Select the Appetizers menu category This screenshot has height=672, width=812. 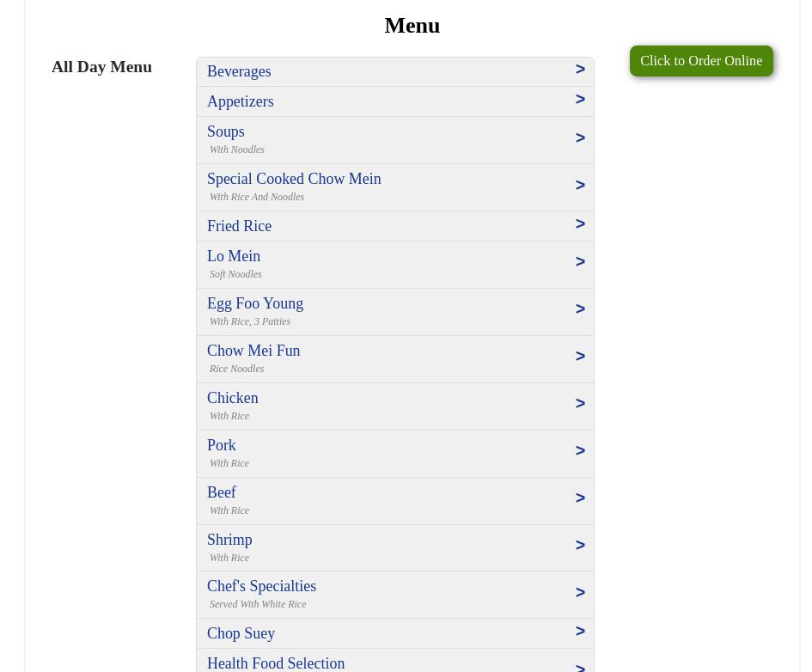tap(241, 101)
